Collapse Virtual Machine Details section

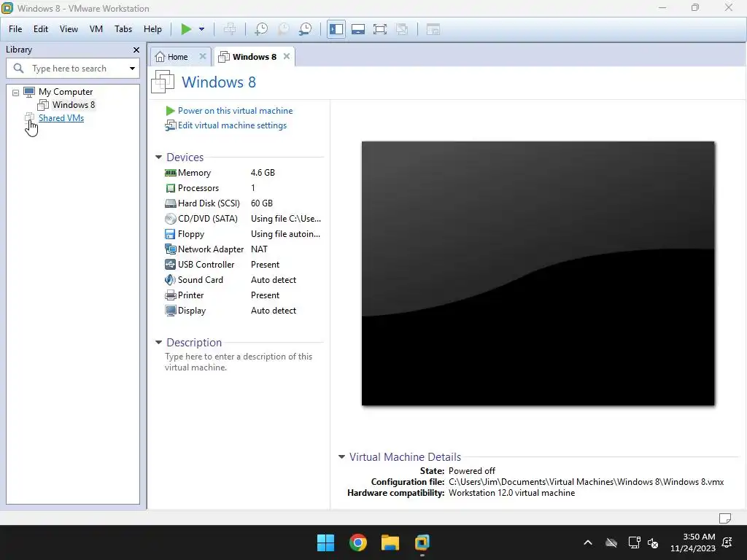pos(341,456)
